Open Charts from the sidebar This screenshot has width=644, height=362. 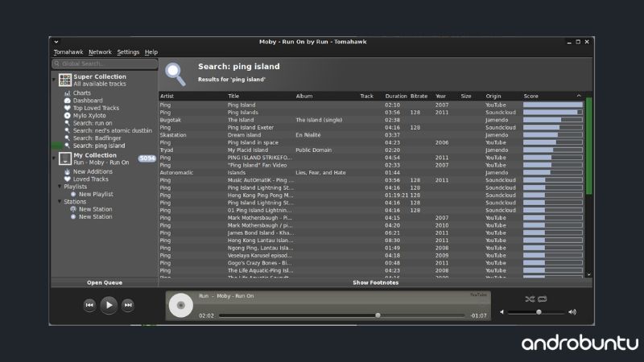click(82, 93)
